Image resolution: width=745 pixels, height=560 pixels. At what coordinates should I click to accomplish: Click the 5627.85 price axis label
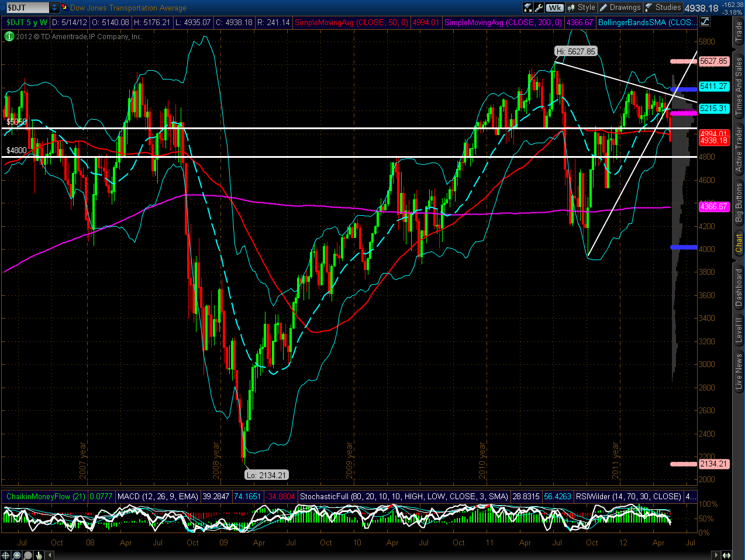(x=713, y=61)
